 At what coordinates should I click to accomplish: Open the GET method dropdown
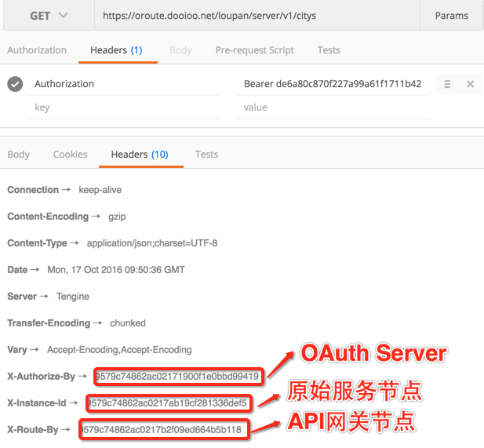pyautogui.click(x=48, y=16)
